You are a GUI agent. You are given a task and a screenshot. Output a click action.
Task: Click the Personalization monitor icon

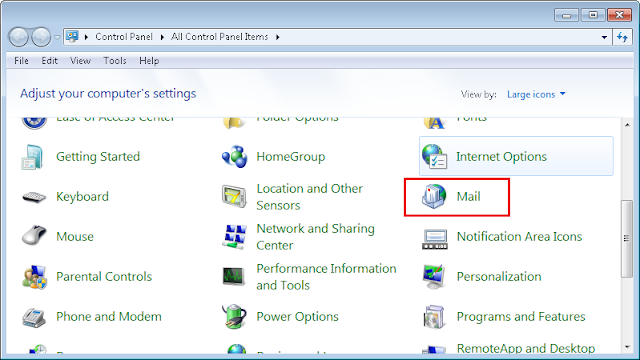click(434, 276)
